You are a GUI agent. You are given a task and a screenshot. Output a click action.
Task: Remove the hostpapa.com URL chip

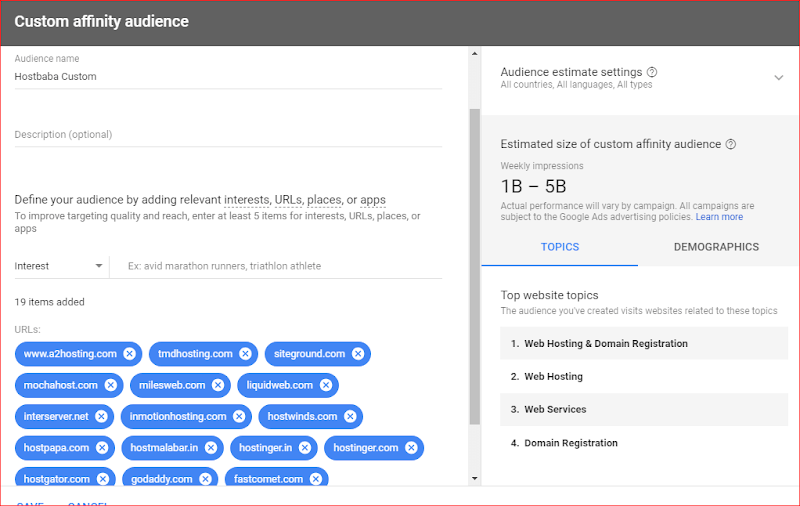click(x=102, y=448)
